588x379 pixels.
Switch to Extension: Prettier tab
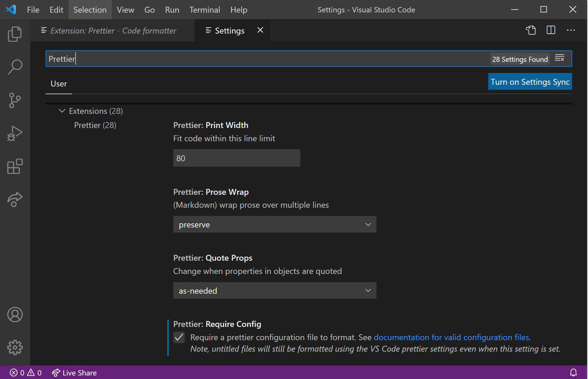(x=113, y=31)
